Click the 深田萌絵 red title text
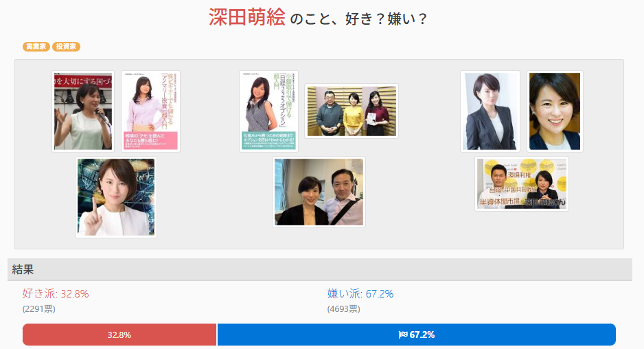 pos(247,18)
